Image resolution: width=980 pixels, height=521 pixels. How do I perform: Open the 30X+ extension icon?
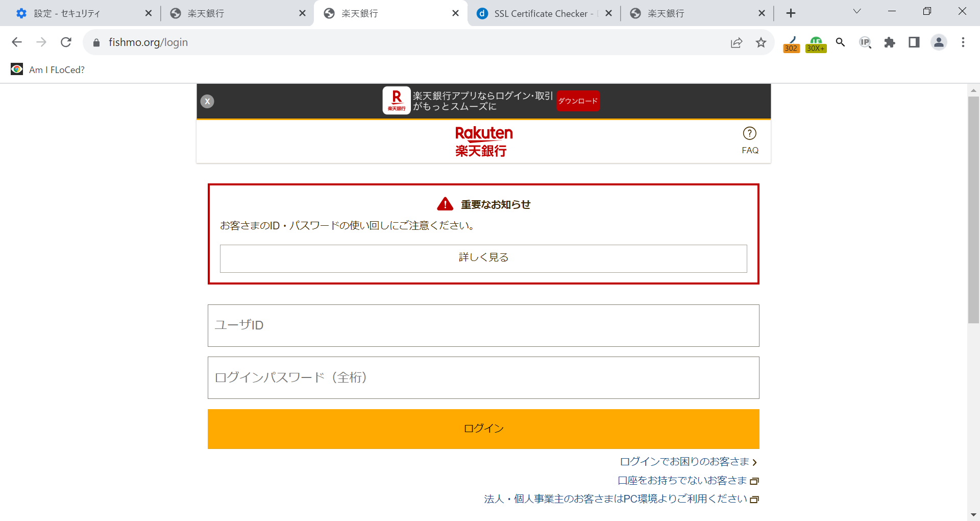coord(816,44)
